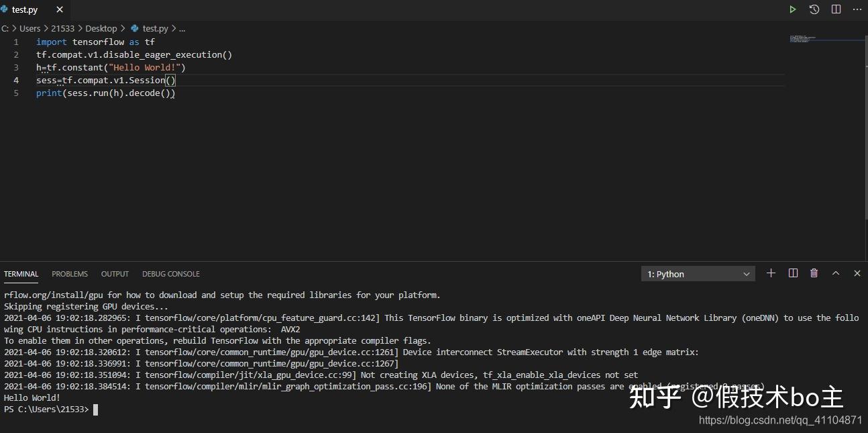Create a new terminal with the plus icon
The image size is (868, 433).
click(x=771, y=273)
